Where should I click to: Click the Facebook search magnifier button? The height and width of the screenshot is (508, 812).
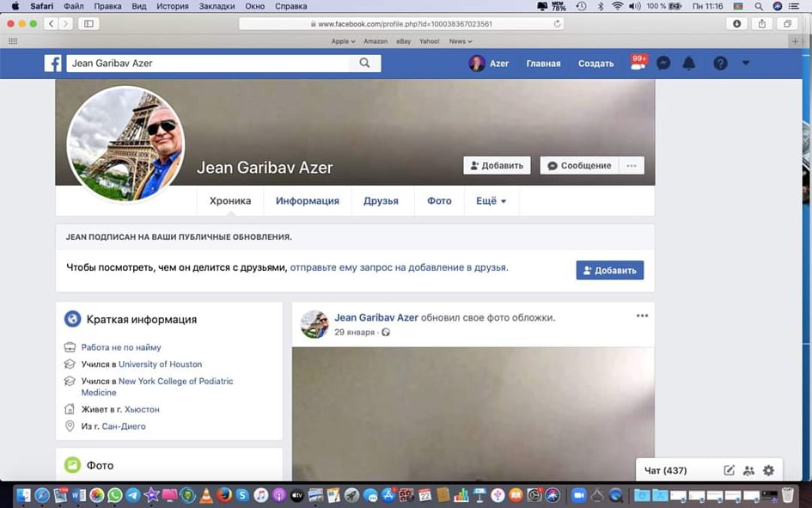364,63
